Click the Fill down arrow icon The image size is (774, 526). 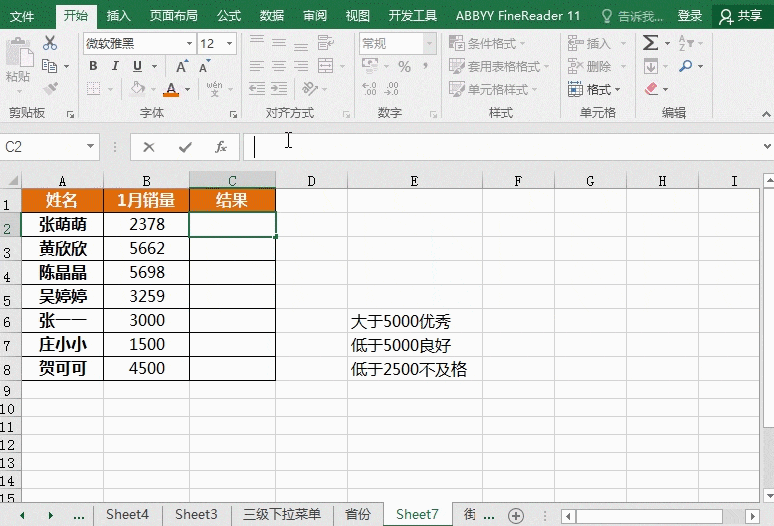[x=651, y=66]
